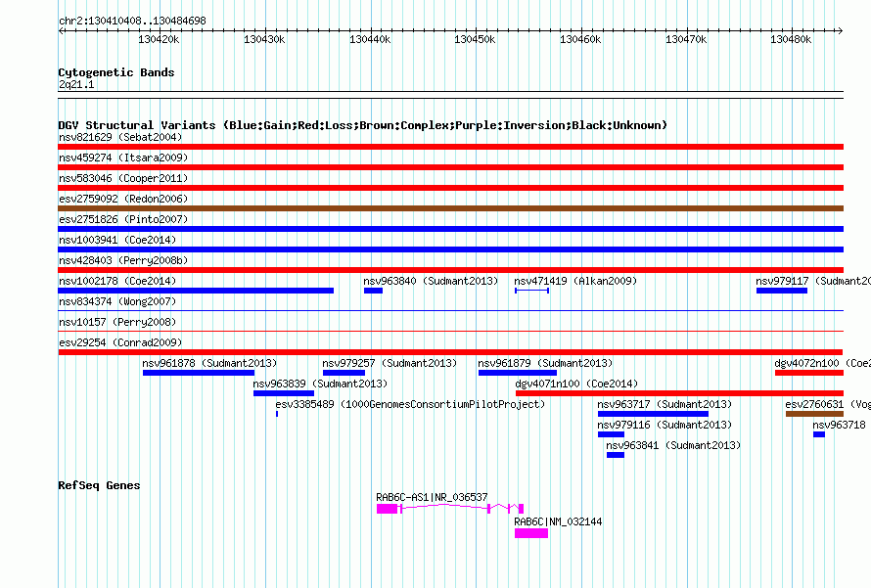
Task: Select the red bar beneath dgv4072n100
Action: click(809, 373)
